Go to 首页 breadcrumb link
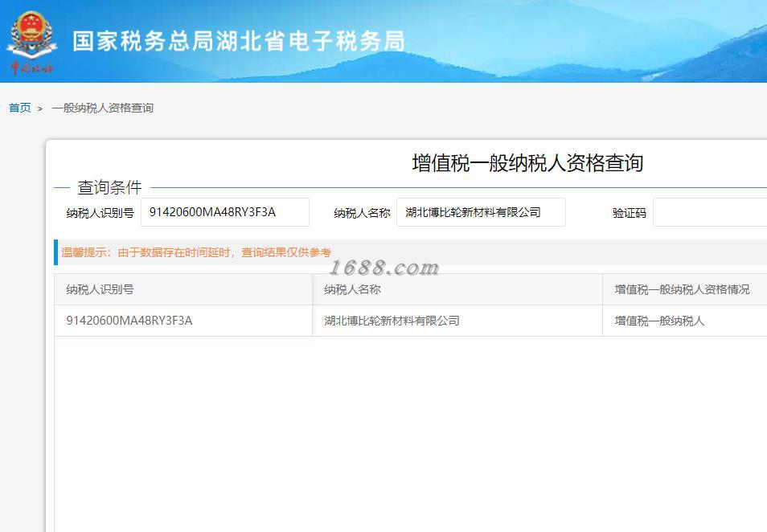767x532 pixels. pyautogui.click(x=19, y=108)
